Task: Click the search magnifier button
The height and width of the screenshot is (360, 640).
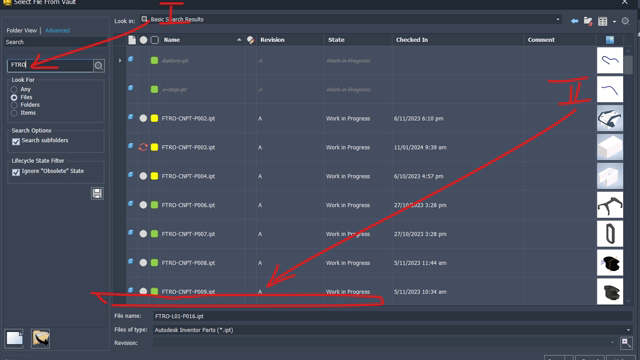Action: click(x=99, y=66)
